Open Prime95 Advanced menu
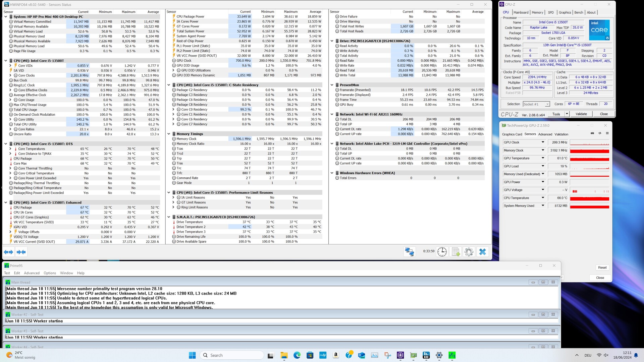The image size is (644, 362). tap(32, 273)
